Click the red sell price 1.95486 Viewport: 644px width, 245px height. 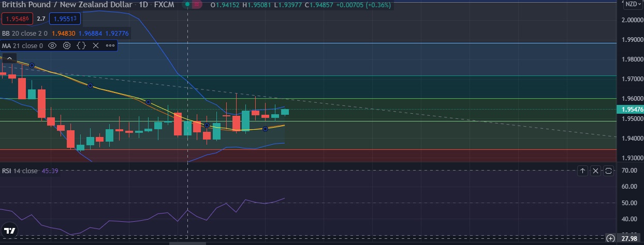[18, 19]
